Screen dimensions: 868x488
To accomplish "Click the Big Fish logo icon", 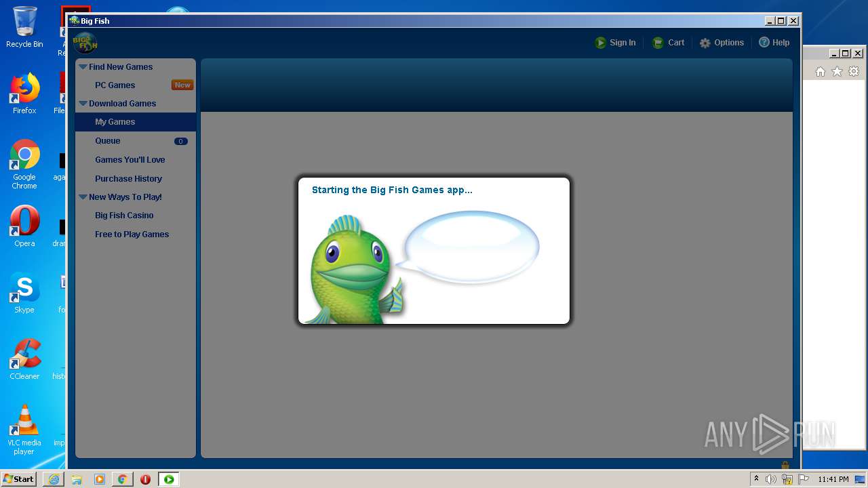I will 85,43.
